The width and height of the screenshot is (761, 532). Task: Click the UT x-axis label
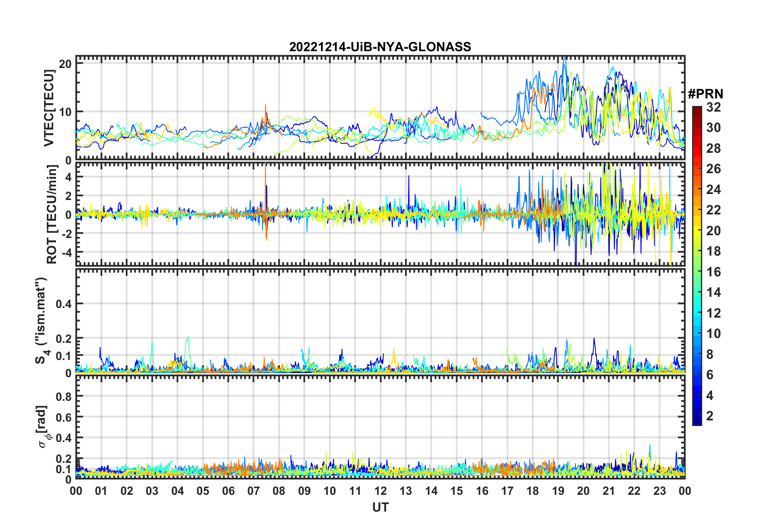tap(380, 507)
